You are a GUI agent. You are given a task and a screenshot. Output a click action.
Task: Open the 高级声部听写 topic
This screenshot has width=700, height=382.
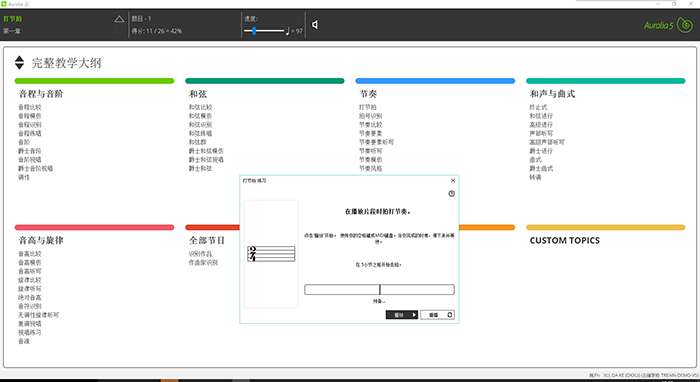(547, 142)
